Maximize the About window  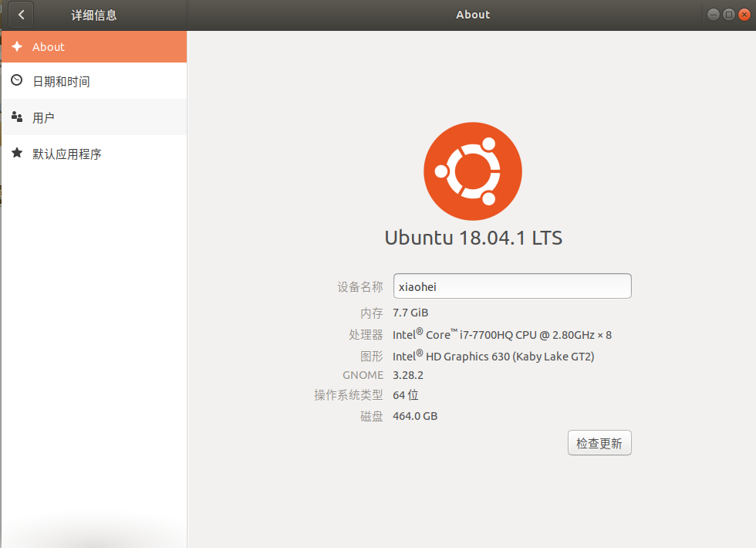tap(729, 15)
